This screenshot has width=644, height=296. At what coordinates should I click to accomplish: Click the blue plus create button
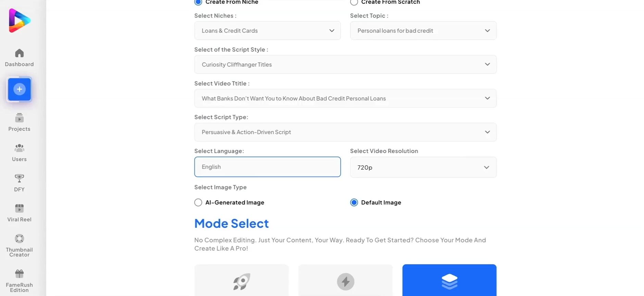point(20,89)
